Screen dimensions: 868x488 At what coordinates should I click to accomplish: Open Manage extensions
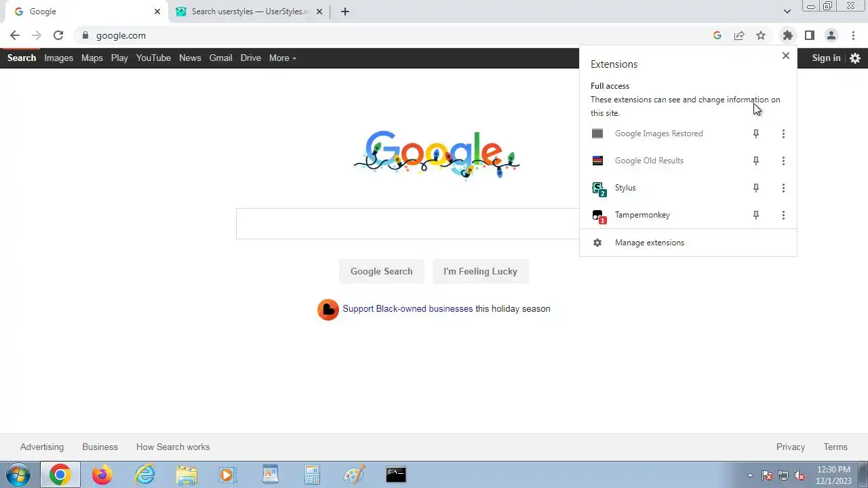pos(688,243)
